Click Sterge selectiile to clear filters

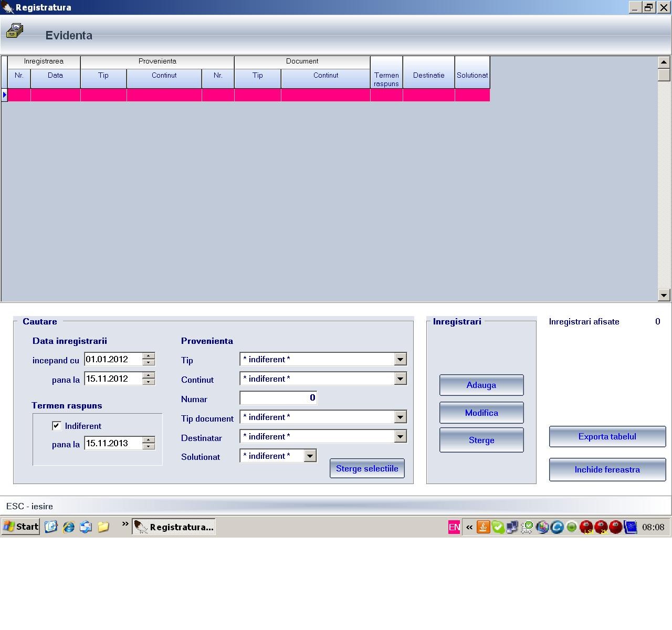coord(367,469)
